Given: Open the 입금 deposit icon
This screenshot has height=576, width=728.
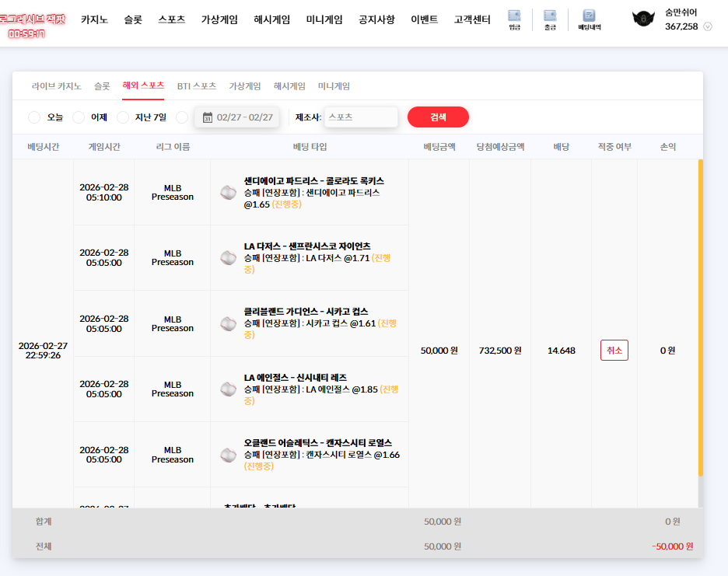Looking at the screenshot, I should coord(514,20).
